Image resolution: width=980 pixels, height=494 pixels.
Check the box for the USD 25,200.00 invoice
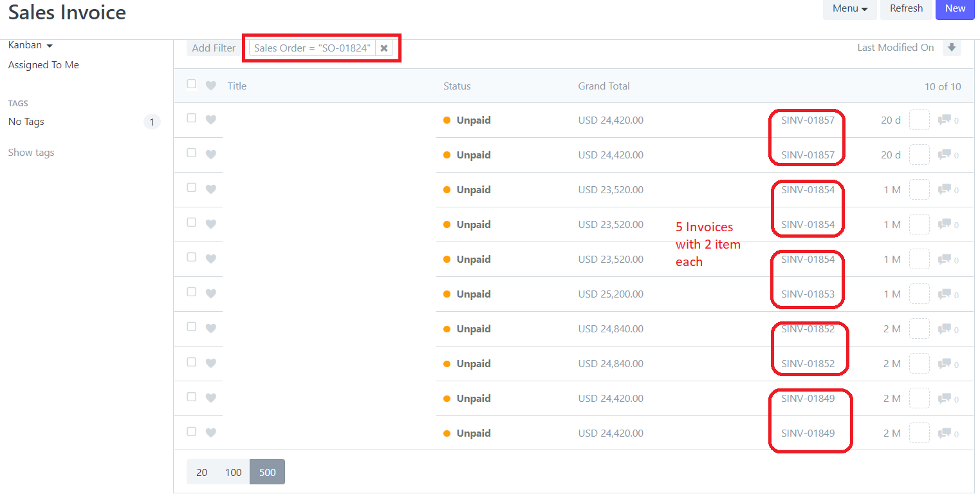tap(191, 292)
